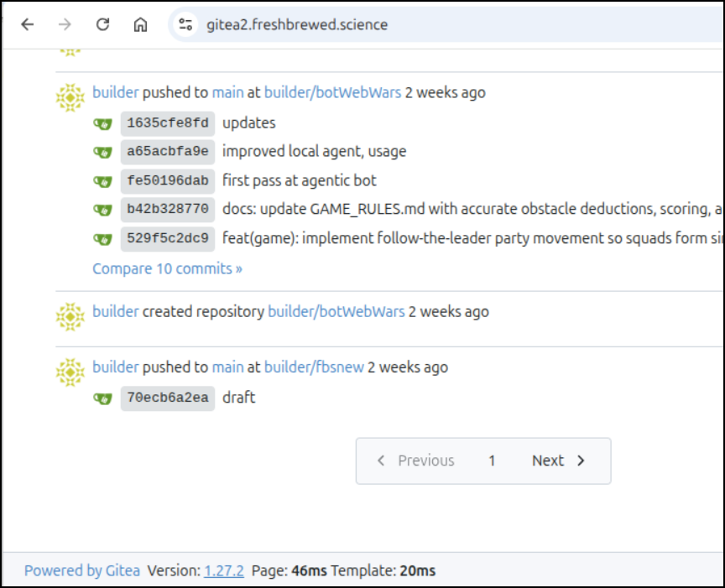
Task: Select page 1 in pagination
Action: (492, 461)
